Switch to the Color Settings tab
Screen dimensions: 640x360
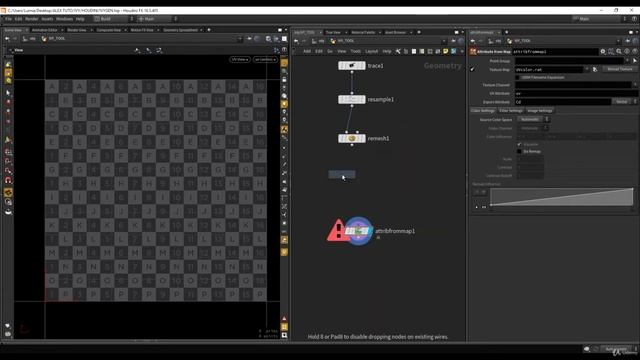(x=483, y=111)
